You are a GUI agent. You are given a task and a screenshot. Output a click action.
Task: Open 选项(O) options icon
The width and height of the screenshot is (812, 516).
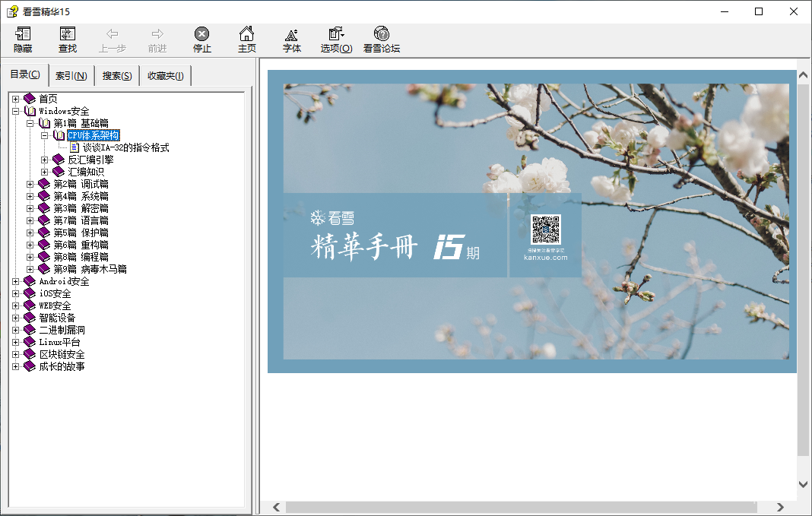pyautogui.click(x=336, y=34)
